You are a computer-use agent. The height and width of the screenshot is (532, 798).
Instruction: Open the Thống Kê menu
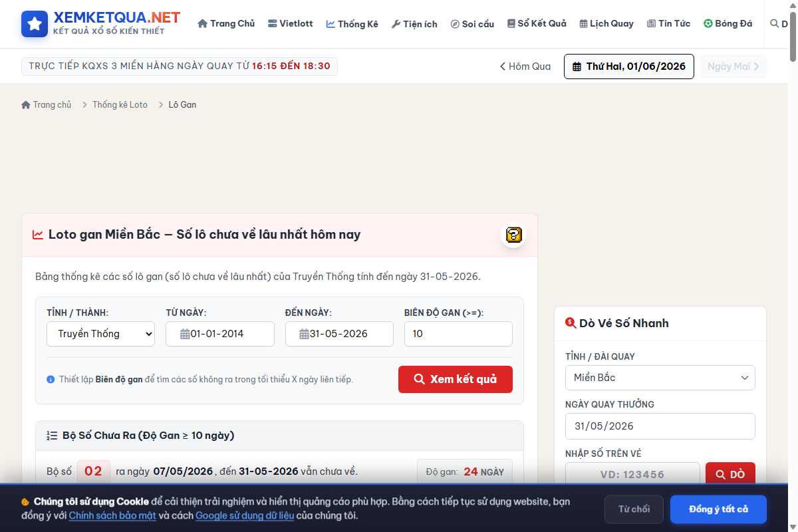(352, 24)
